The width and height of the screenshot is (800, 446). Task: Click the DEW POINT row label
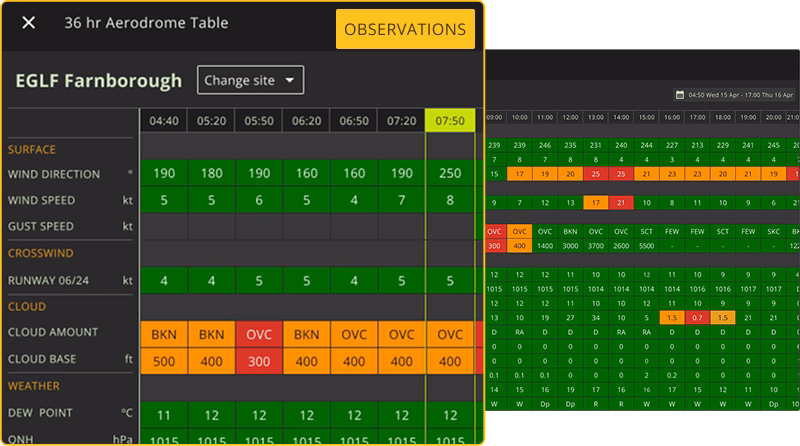point(40,413)
